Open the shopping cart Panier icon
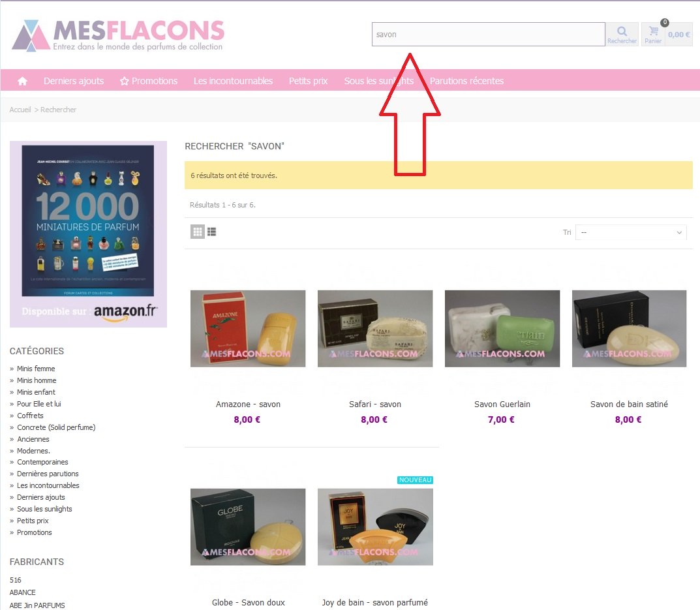Image resolution: width=700 pixels, height=610 pixels. [653, 35]
